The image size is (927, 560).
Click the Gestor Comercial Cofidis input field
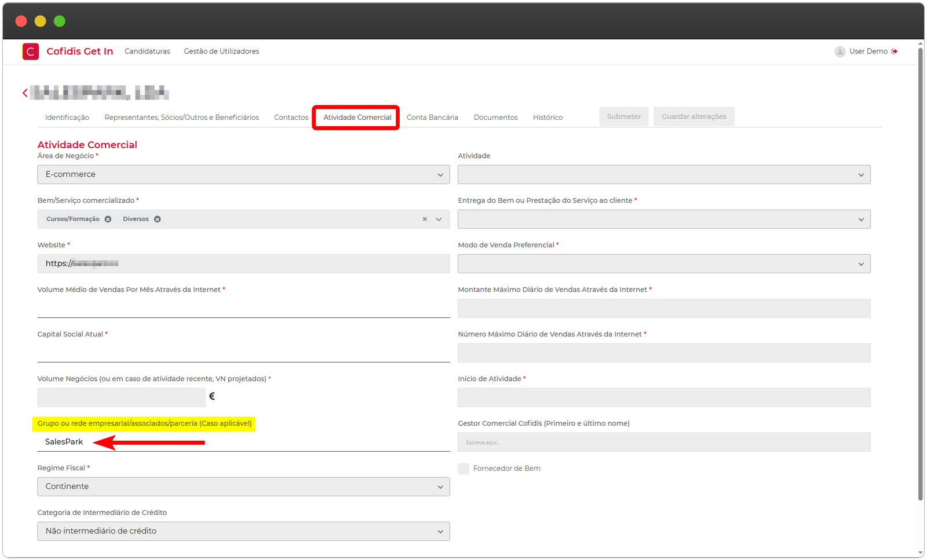[x=664, y=442]
